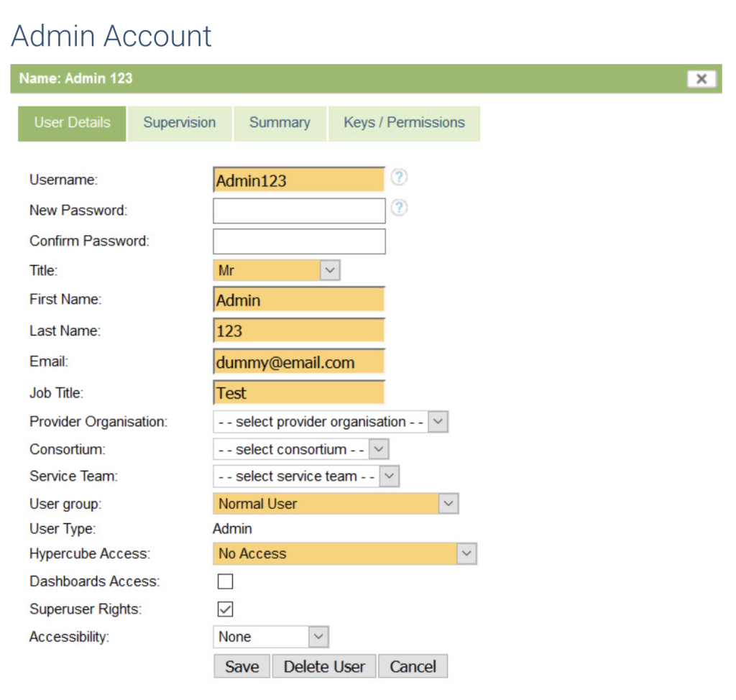The height and width of the screenshot is (700, 736).
Task: Open the Title dropdown
Action: coord(277,270)
